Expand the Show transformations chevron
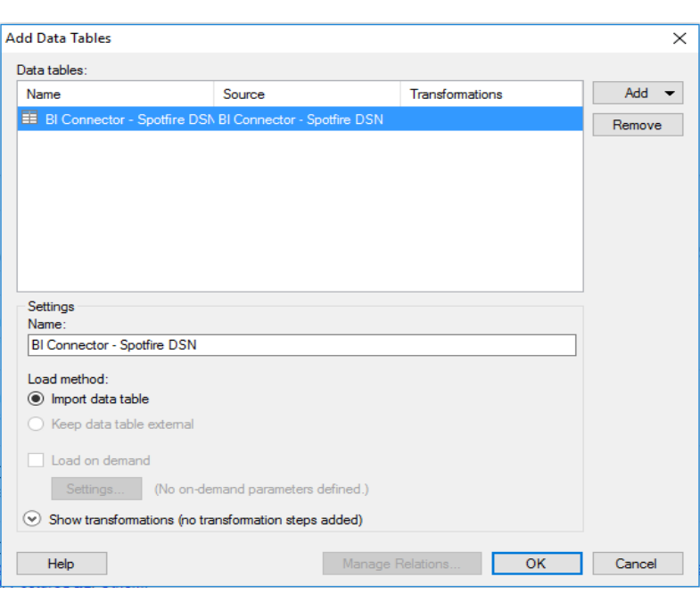This screenshot has height=610, width=700. 32,519
